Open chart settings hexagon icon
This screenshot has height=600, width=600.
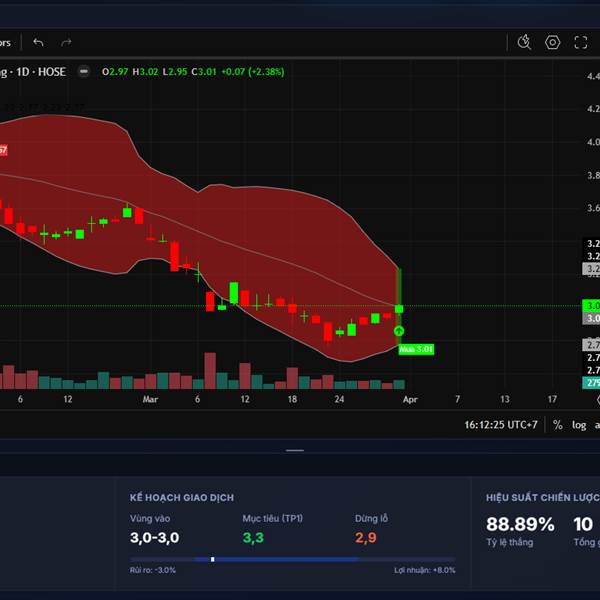[553, 42]
